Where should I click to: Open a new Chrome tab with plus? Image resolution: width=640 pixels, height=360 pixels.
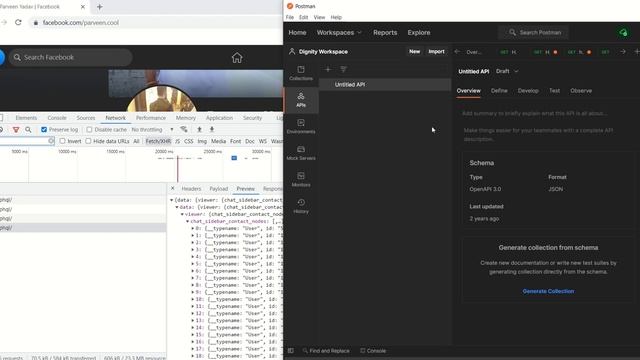100,7
